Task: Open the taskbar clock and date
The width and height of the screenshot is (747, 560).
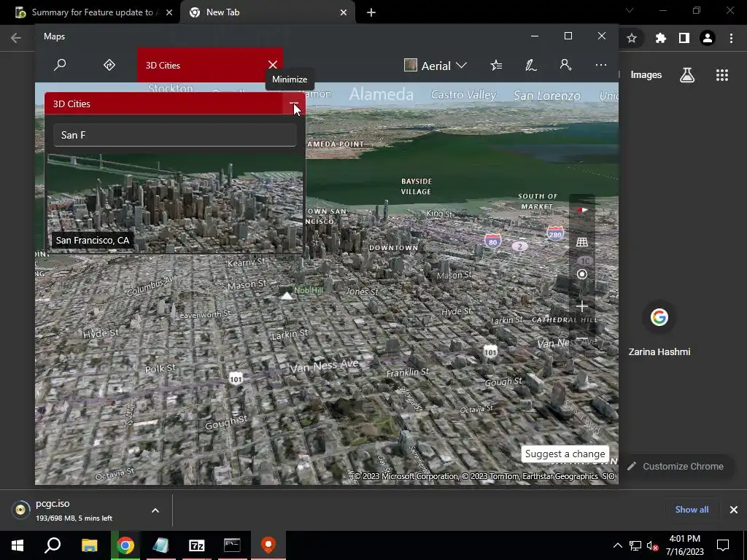Action: pyautogui.click(x=684, y=545)
